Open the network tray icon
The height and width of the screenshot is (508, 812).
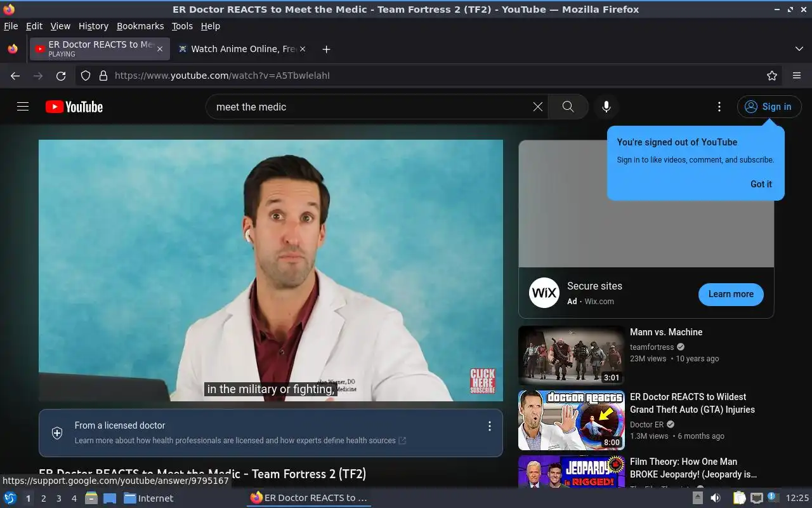tap(756, 498)
